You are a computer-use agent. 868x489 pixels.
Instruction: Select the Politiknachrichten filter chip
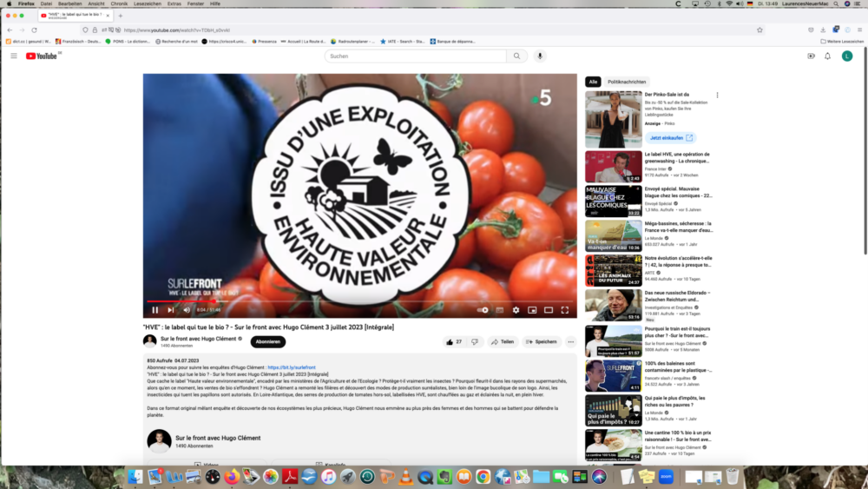[626, 81]
